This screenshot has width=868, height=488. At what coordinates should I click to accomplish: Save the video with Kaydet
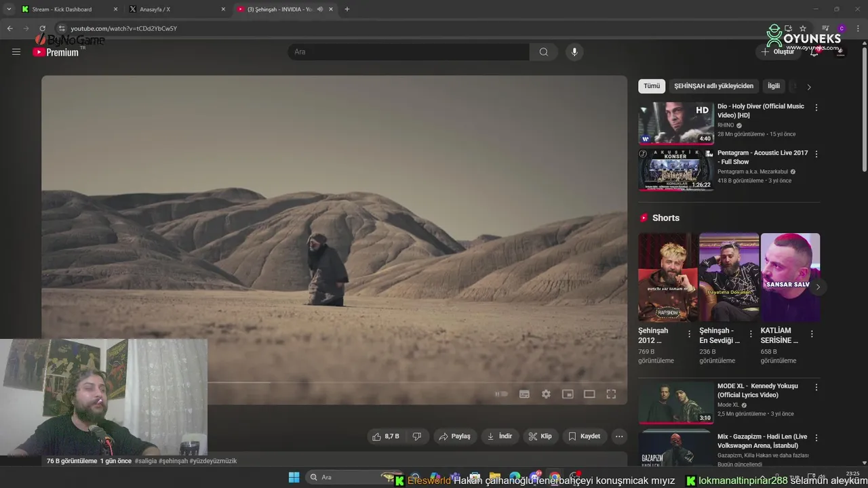584,436
